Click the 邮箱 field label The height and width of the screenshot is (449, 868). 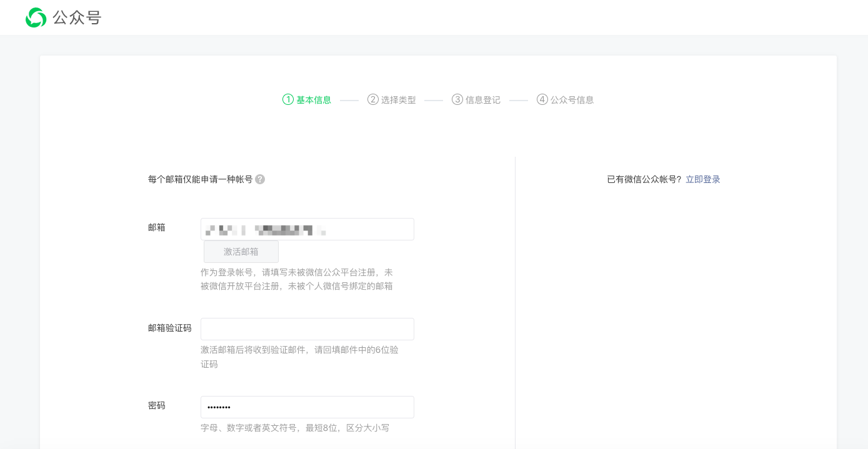click(157, 227)
